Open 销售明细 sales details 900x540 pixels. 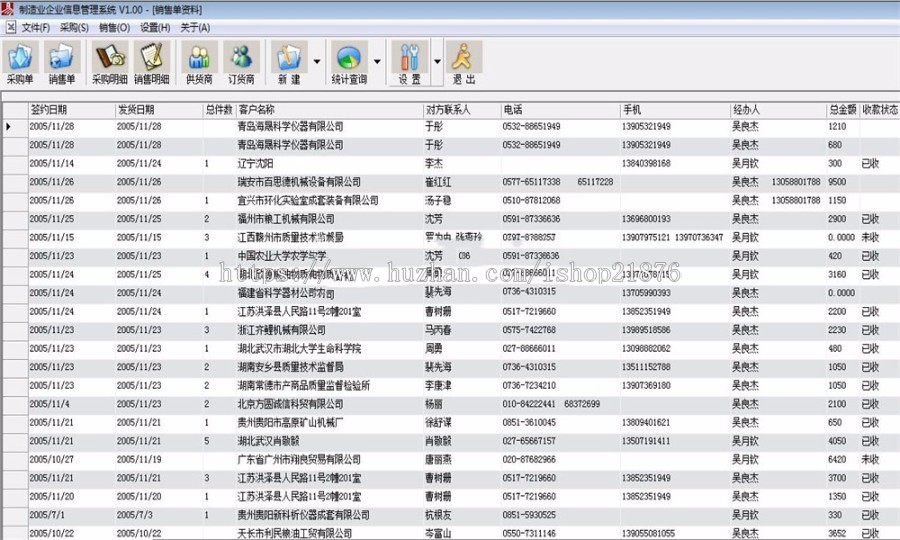(152, 64)
